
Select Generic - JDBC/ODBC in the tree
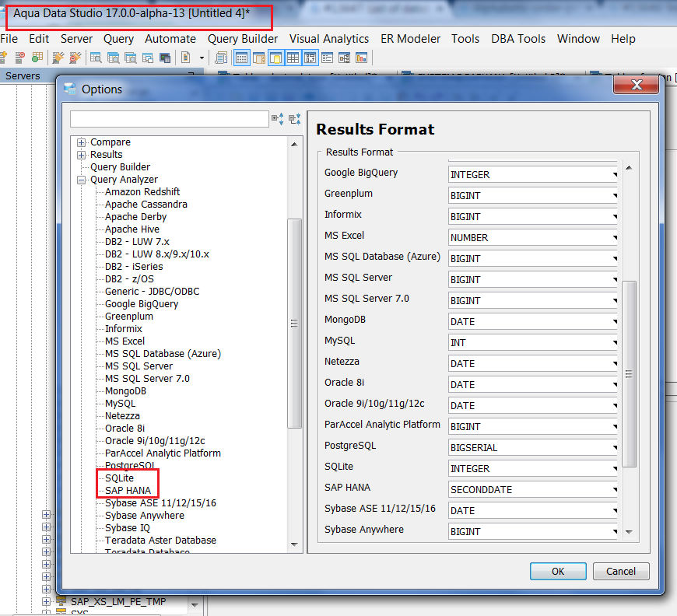tap(153, 292)
